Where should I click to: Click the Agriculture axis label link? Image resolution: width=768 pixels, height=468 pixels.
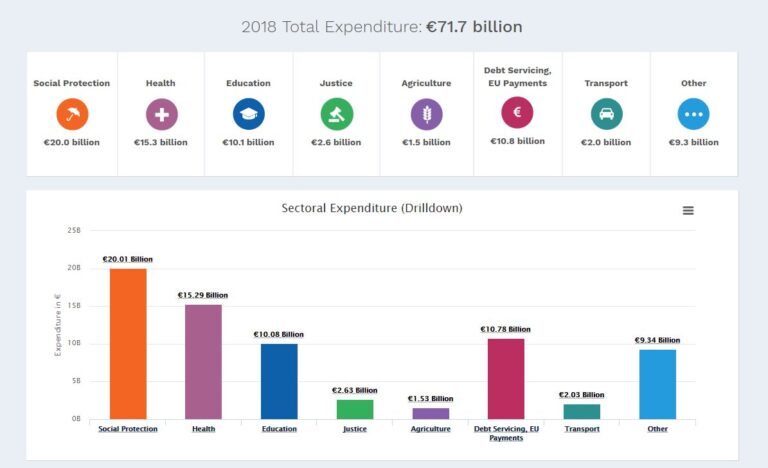coord(430,429)
